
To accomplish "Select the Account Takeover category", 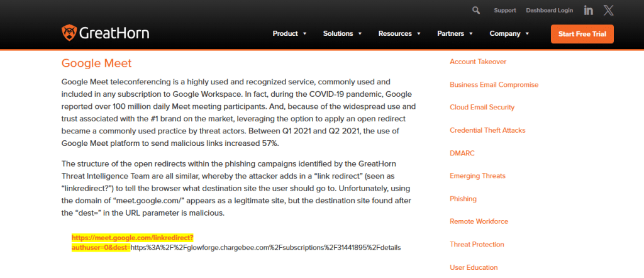I will (478, 62).
